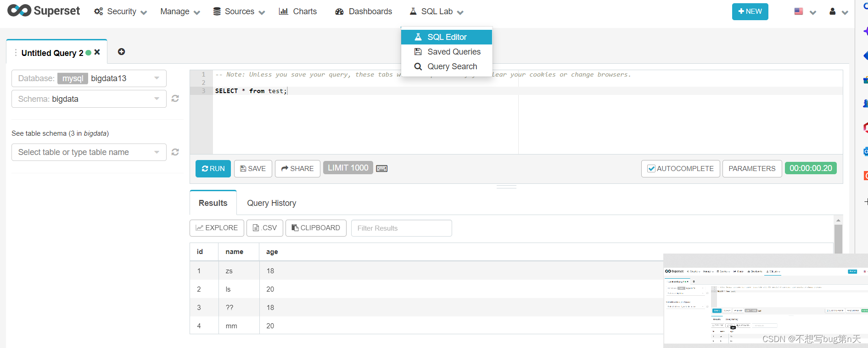Go to Charts page
The width and height of the screenshot is (868, 348).
(297, 11)
